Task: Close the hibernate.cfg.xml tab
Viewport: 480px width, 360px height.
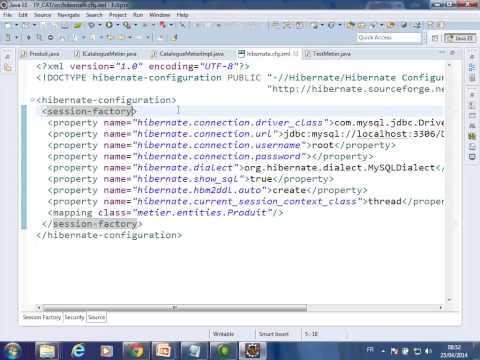Action: click(x=295, y=54)
